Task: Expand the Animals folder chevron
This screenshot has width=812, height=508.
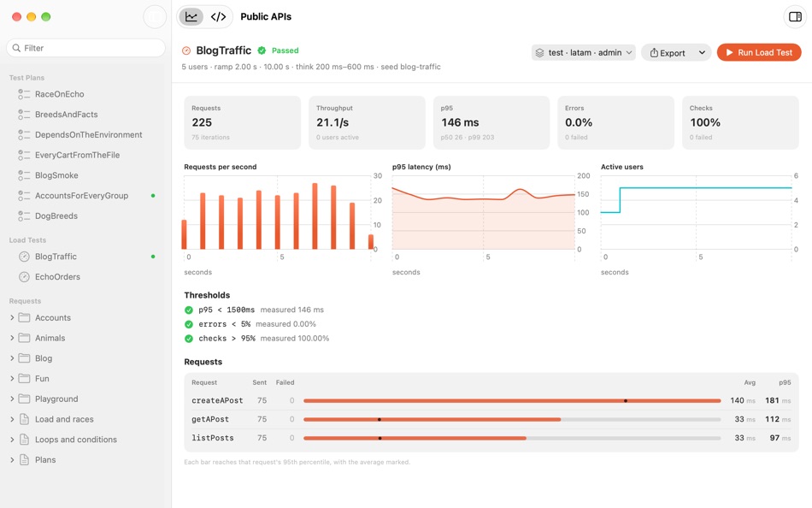Action: coord(12,338)
